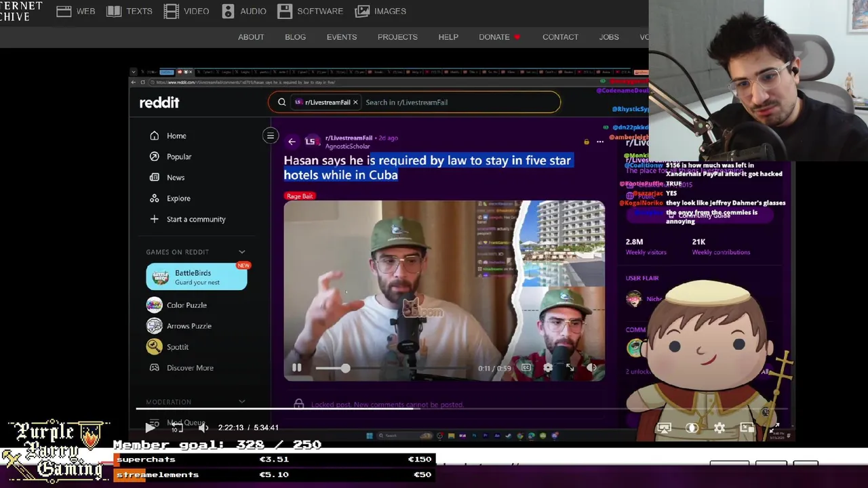
Task: Open archive player settings gear
Action: point(719,428)
